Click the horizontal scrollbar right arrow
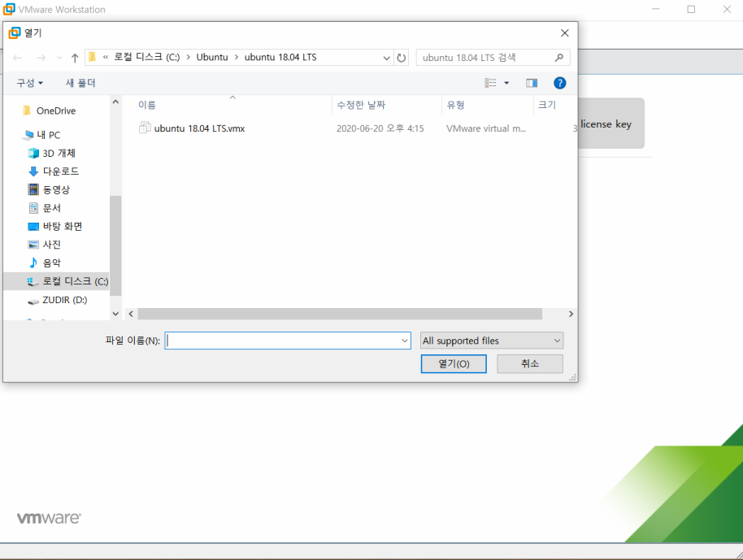Image resolution: width=743 pixels, height=560 pixels. (x=571, y=314)
